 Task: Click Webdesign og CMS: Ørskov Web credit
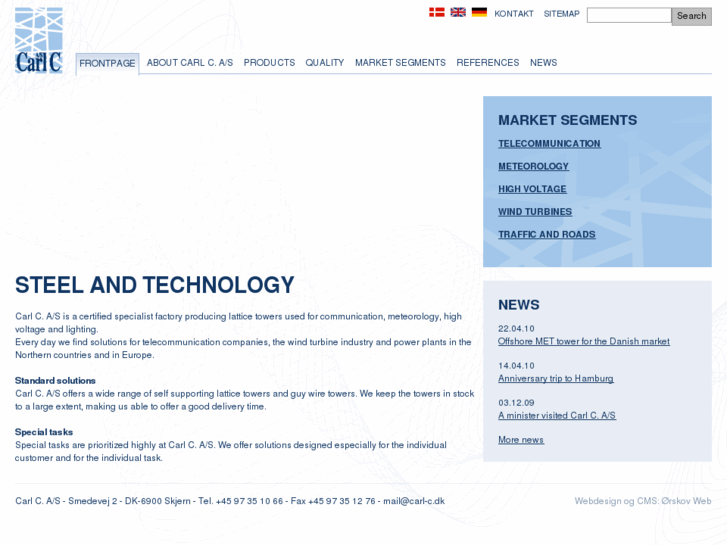[643, 501]
